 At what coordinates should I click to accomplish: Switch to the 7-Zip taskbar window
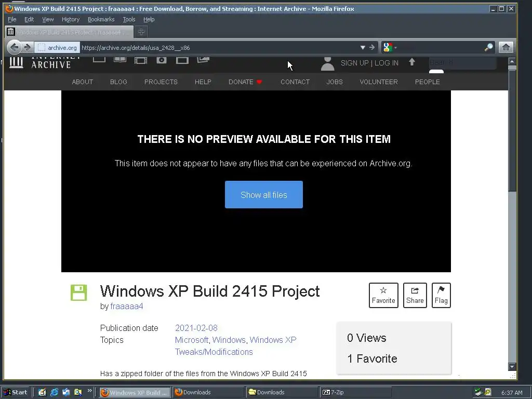click(355, 392)
